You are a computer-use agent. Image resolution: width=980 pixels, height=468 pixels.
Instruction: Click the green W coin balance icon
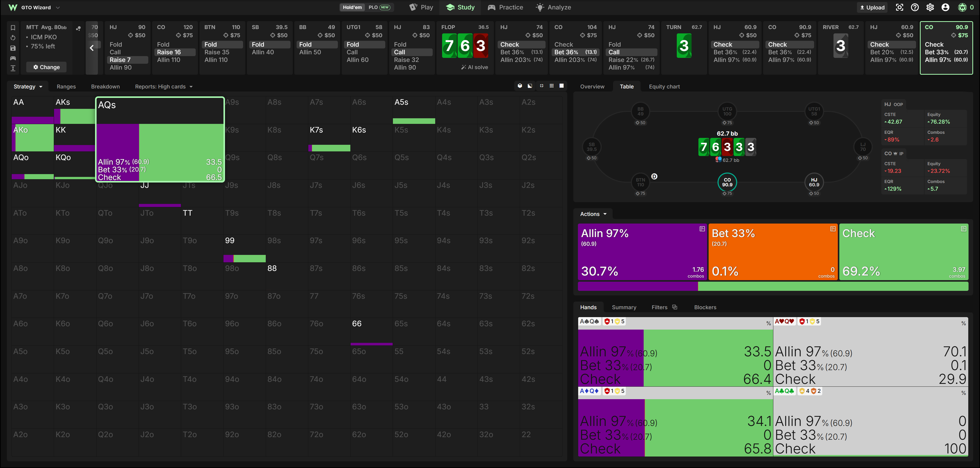962,7
